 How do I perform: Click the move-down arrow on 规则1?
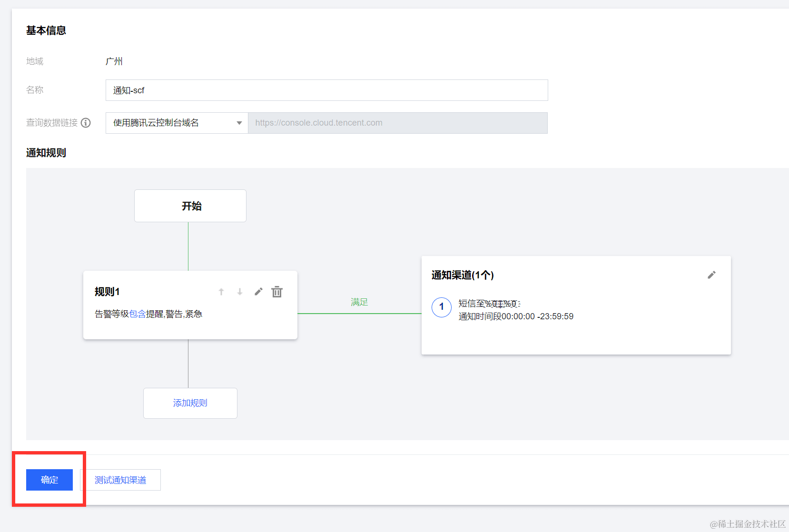click(240, 292)
